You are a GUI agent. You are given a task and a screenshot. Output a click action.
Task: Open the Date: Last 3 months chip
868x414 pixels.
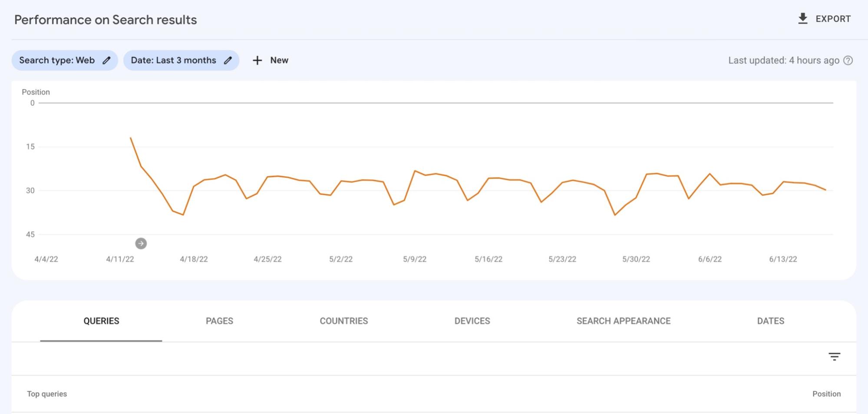coord(173,60)
